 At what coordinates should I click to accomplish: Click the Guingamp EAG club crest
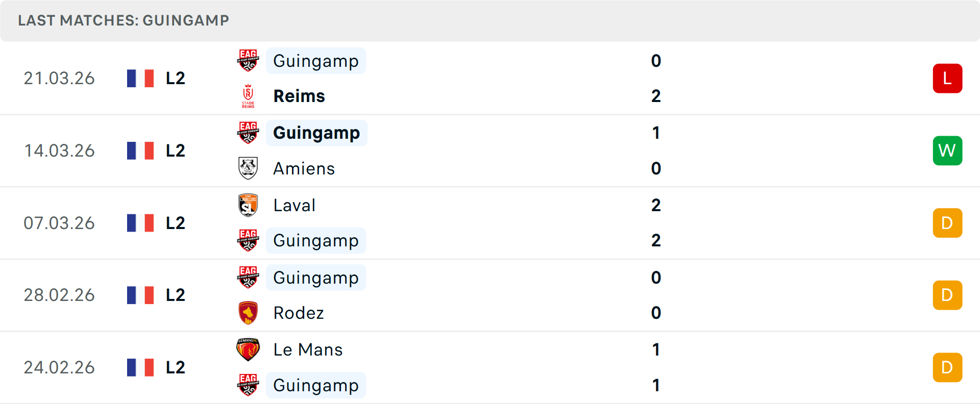coord(248,61)
